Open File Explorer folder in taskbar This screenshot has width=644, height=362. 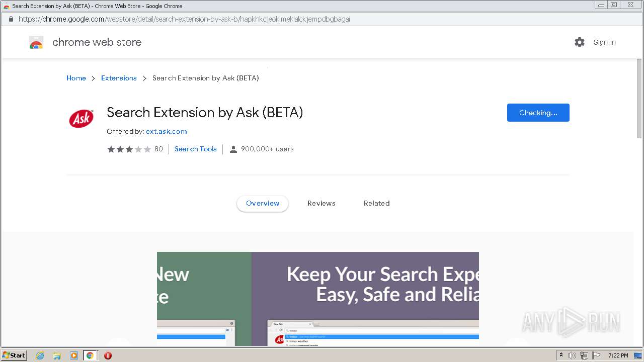pos(57,355)
